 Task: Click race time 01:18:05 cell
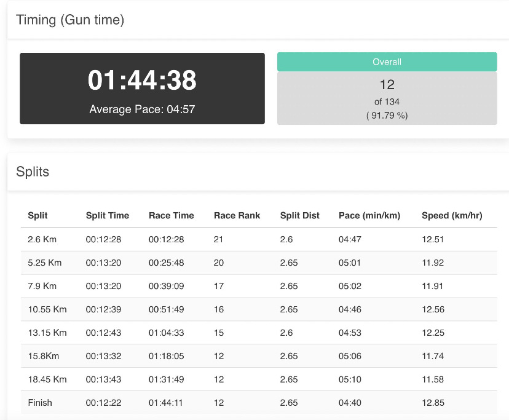[x=167, y=356]
